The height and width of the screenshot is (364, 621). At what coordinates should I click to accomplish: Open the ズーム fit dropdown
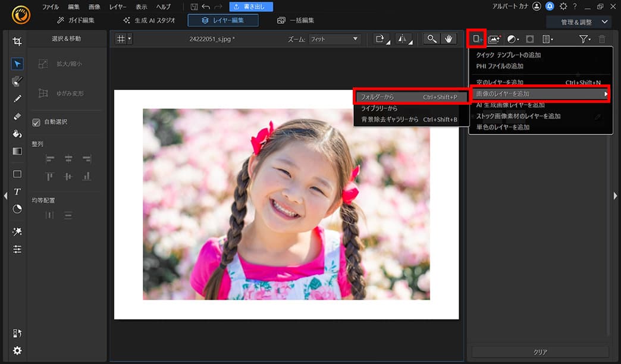pyautogui.click(x=334, y=39)
